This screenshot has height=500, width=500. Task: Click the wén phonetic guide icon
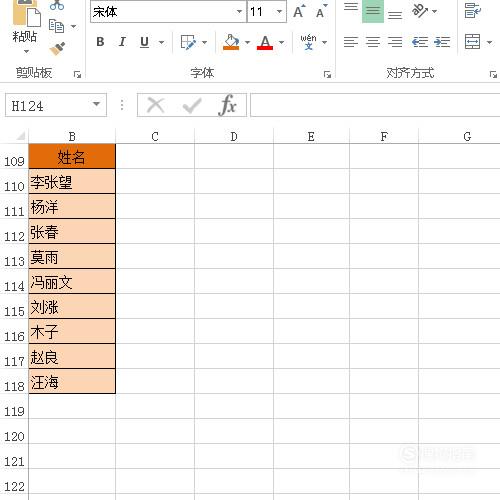308,42
